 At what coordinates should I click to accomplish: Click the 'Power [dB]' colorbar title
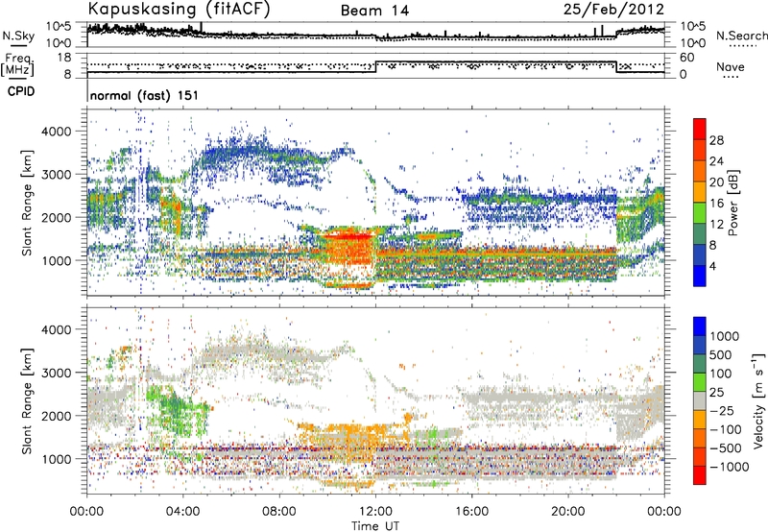point(732,203)
